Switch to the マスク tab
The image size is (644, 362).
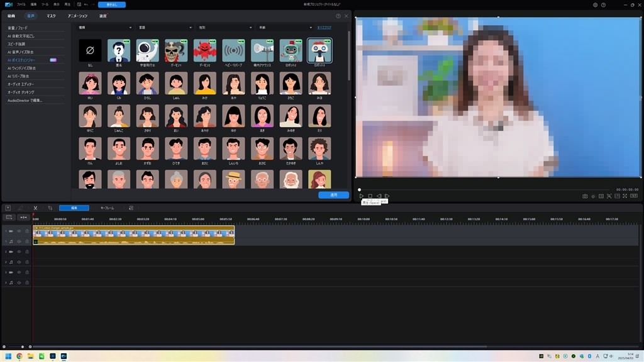(51, 16)
